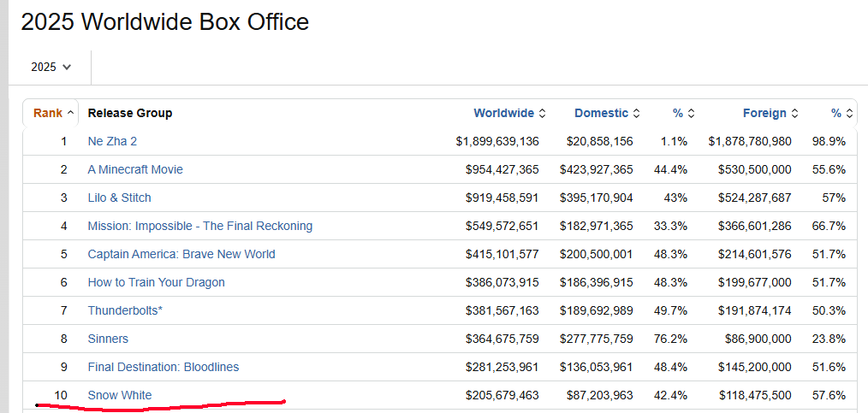Select foreign gross $530,500,000

754,169
